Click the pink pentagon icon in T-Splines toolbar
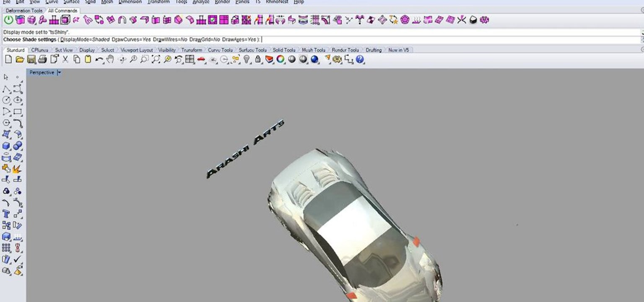 pos(405,20)
